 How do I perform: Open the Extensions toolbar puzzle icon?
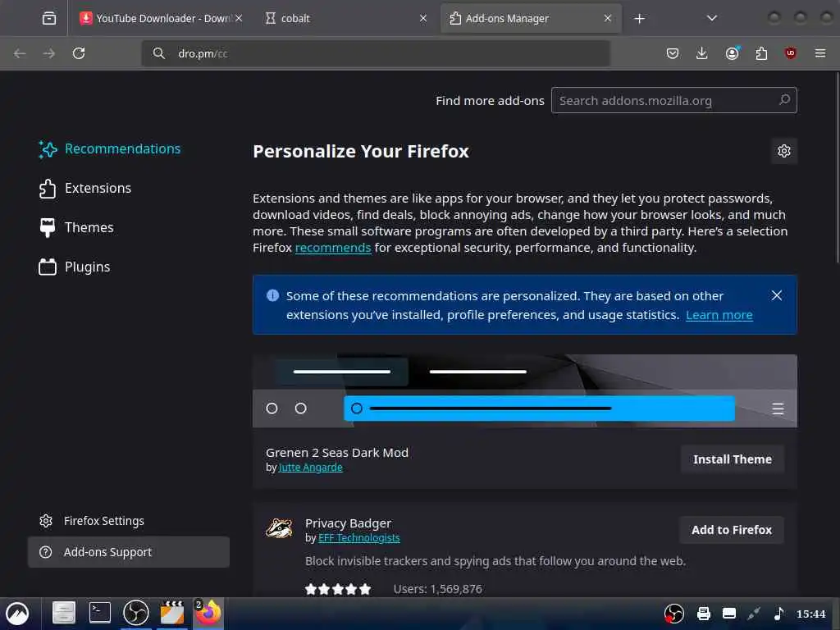point(761,53)
